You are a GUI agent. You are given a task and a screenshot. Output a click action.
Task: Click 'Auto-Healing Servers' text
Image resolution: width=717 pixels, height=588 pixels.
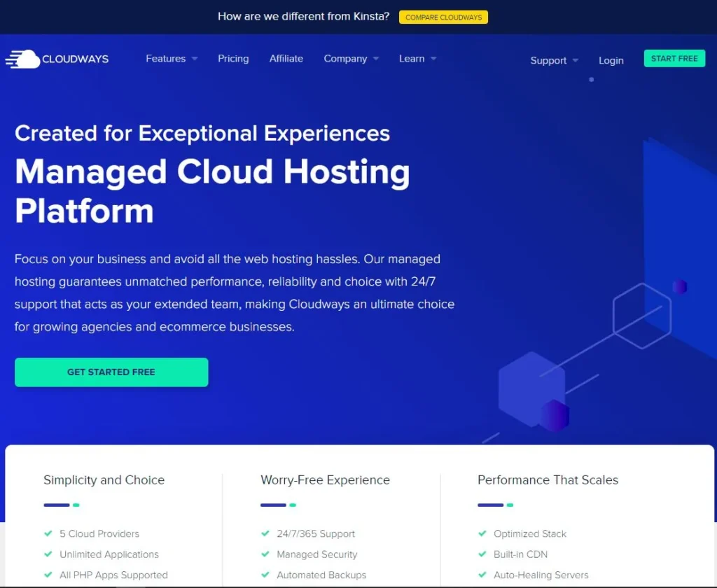point(541,575)
